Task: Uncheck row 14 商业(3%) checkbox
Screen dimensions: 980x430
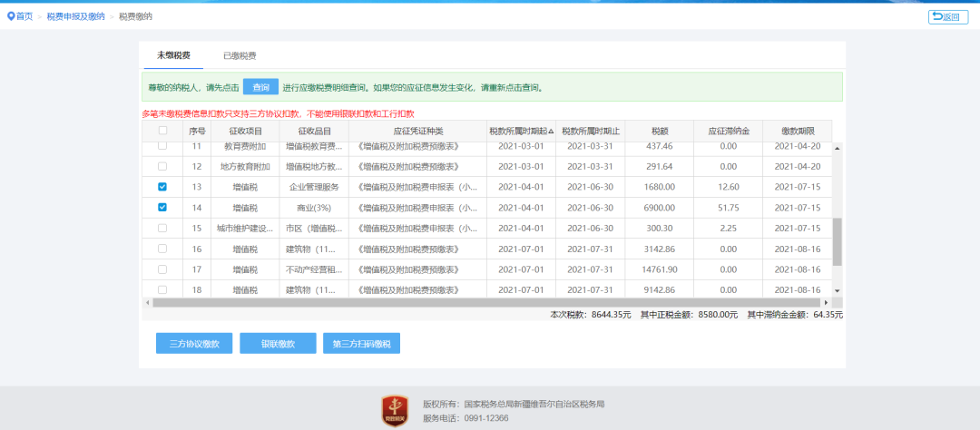Action: [162, 207]
